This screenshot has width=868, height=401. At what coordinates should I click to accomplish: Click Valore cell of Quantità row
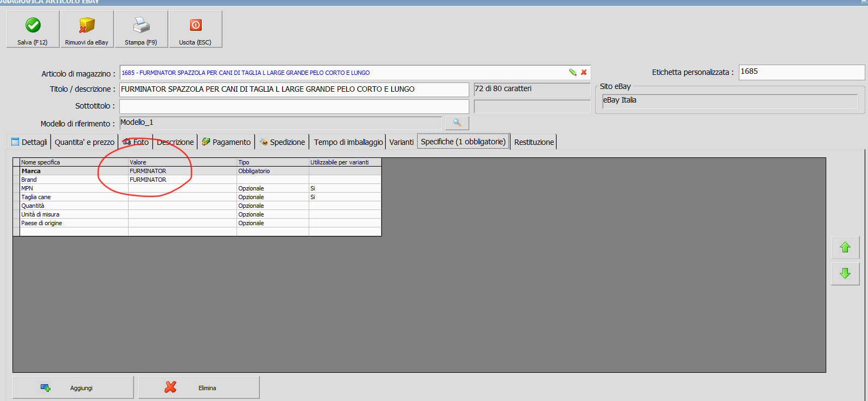(182, 206)
